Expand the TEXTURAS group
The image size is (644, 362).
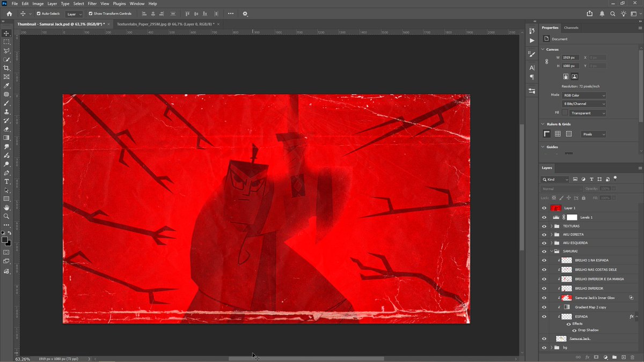pos(551,226)
